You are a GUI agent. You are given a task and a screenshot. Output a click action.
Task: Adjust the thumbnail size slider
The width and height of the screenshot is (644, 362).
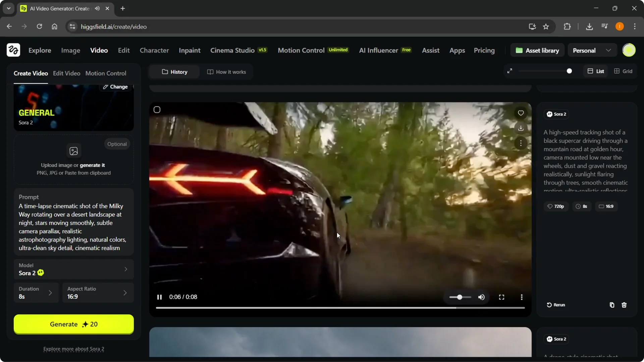[x=569, y=71]
